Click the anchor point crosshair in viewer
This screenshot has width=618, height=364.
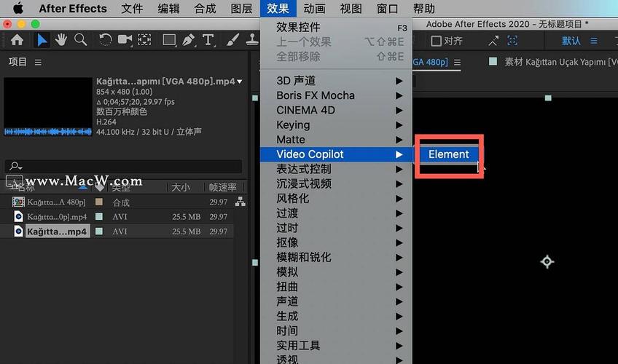coord(547,261)
